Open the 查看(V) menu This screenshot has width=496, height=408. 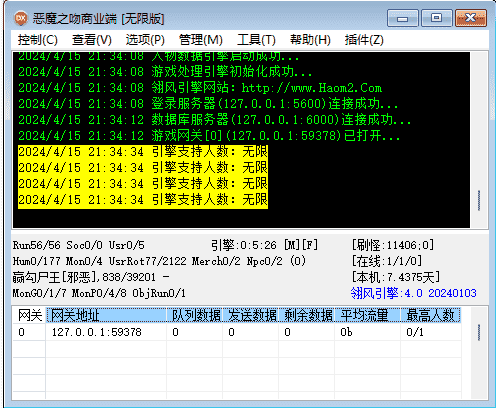click(92, 40)
